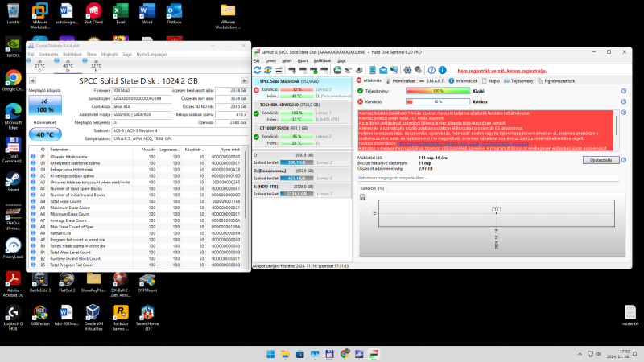Click the envelope e-mail icon in Hard Disk Sentinel toolbar
The height and width of the screenshot is (362, 644).
[383, 70]
